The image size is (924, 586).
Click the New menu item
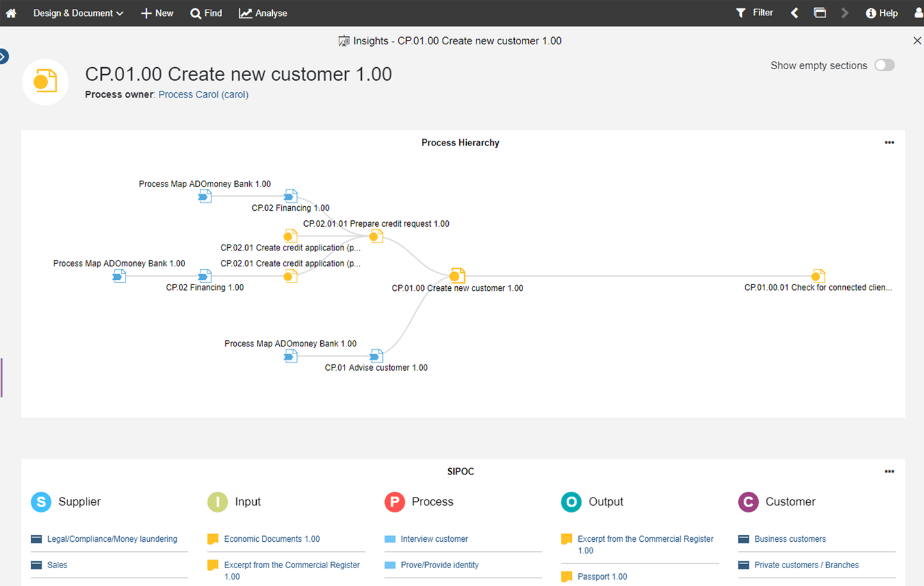157,13
